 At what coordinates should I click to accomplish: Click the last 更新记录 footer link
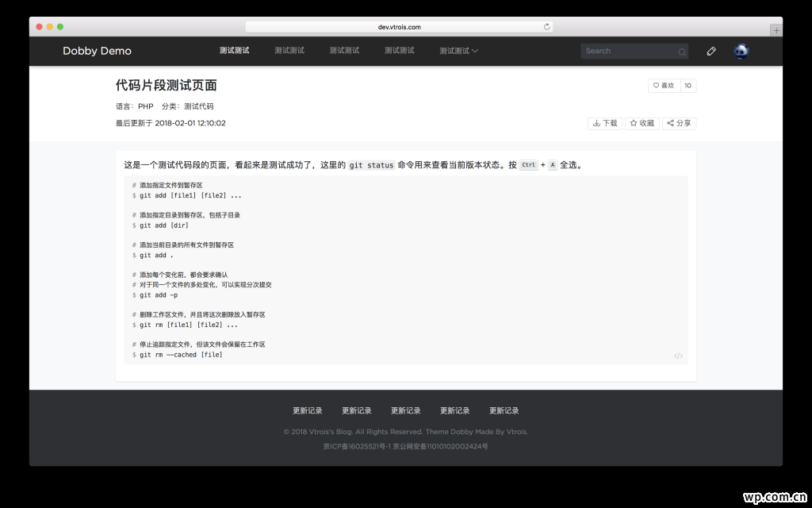[x=504, y=410]
